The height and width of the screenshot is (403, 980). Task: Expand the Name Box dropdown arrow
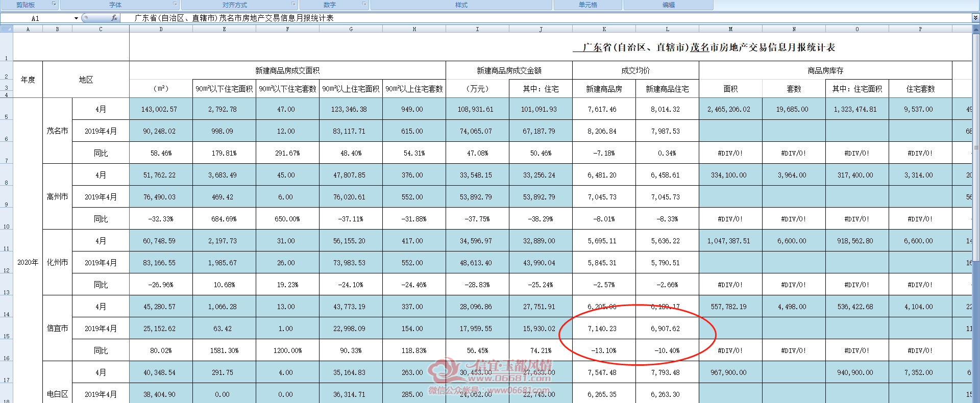(x=76, y=18)
